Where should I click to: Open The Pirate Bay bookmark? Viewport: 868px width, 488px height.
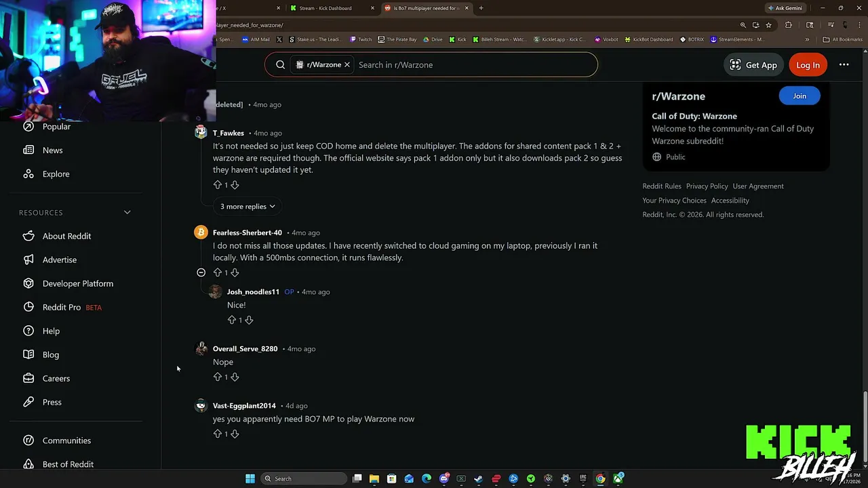point(397,39)
